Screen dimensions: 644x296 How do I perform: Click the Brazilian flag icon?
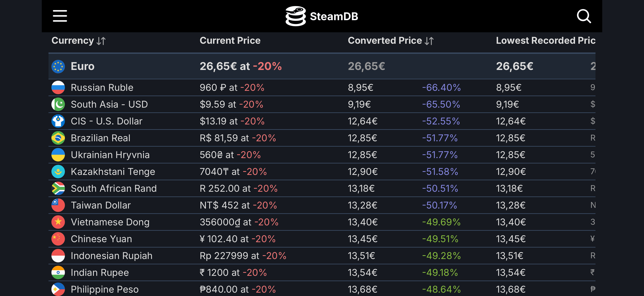pyautogui.click(x=58, y=138)
